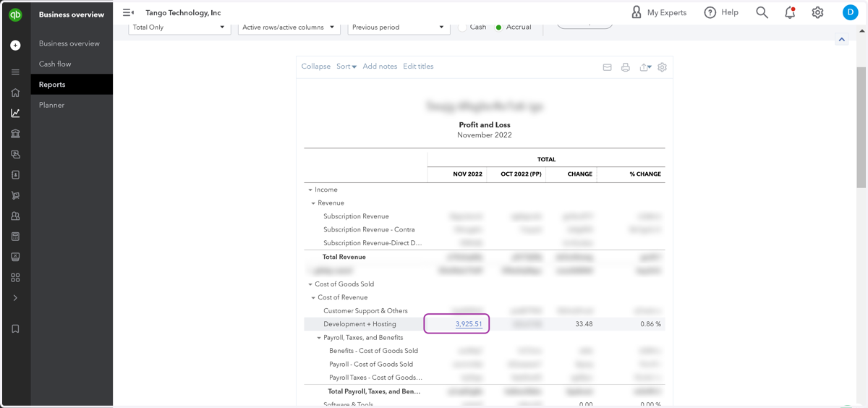This screenshot has height=408, width=868.
Task: Print the report using the printer icon
Action: pyautogui.click(x=626, y=67)
